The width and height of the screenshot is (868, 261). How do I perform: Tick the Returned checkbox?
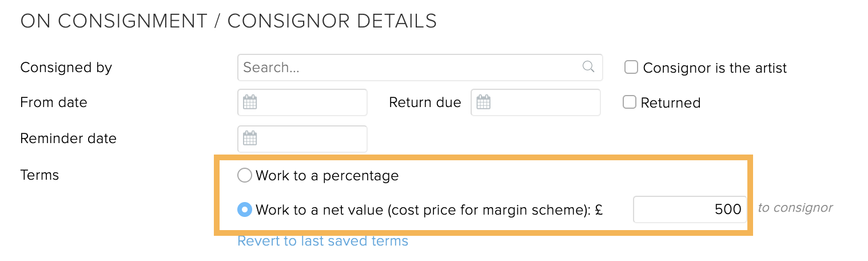(x=630, y=102)
